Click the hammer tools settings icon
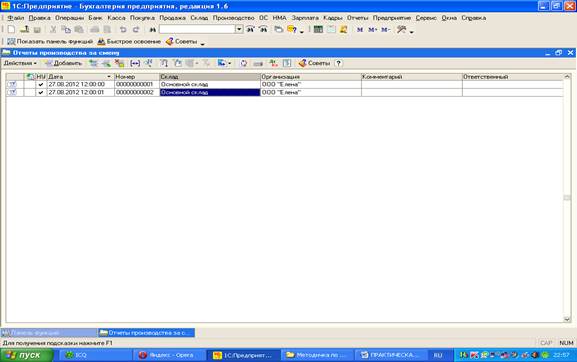 [x=401, y=29]
